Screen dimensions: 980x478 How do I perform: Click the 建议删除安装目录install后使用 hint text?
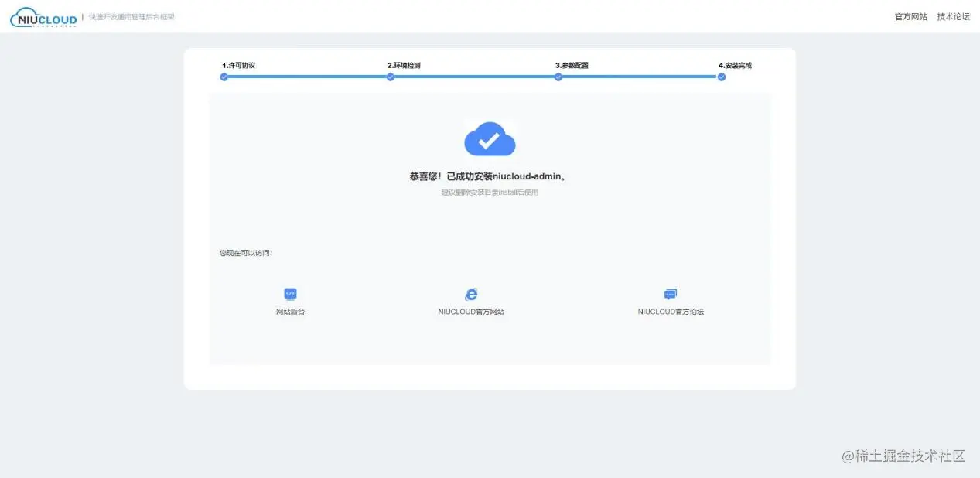pos(490,192)
